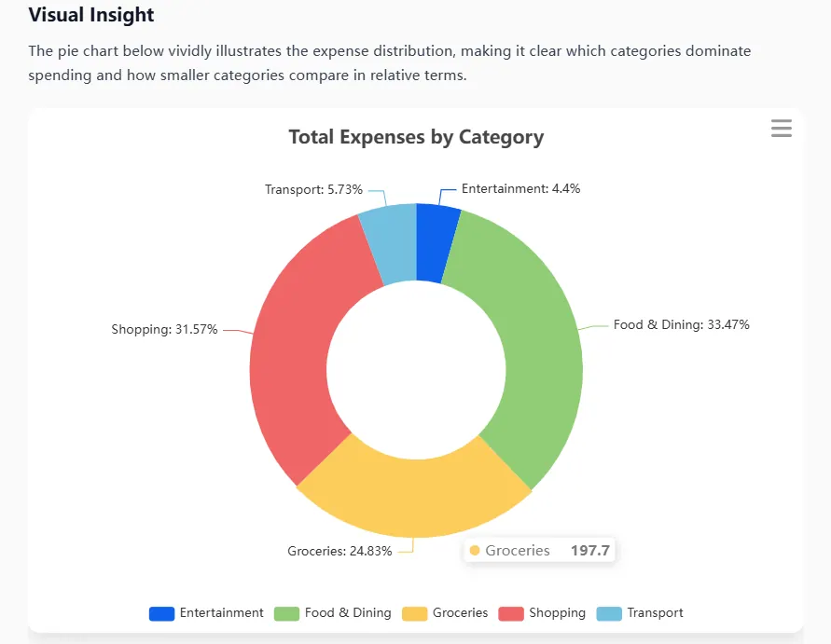Click the Food & Dining: 33.47% label
Image resolution: width=831 pixels, height=644 pixels.
[681, 324]
